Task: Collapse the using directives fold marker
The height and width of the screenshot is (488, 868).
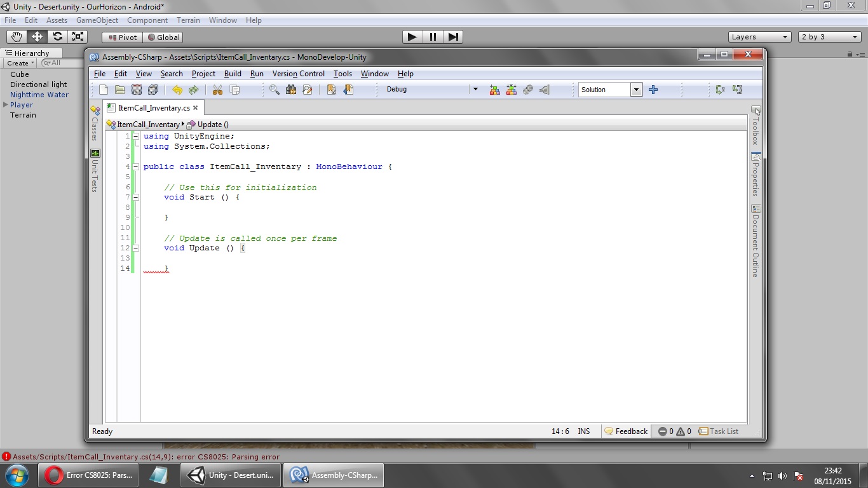Action: [x=136, y=136]
